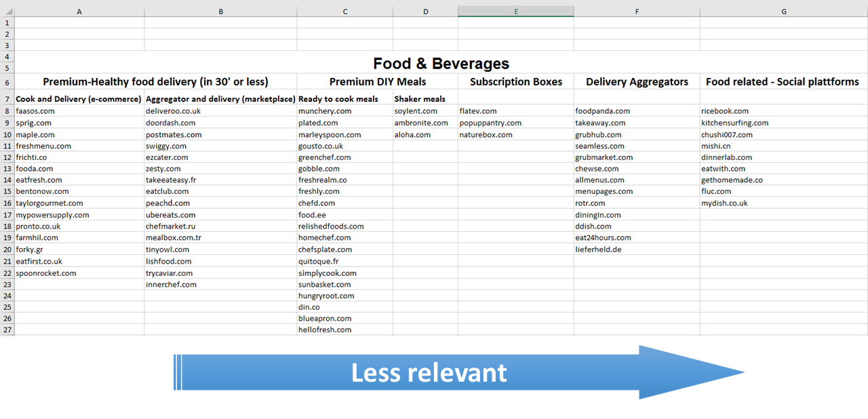Select the taylorgourmet.com cell

(79, 203)
